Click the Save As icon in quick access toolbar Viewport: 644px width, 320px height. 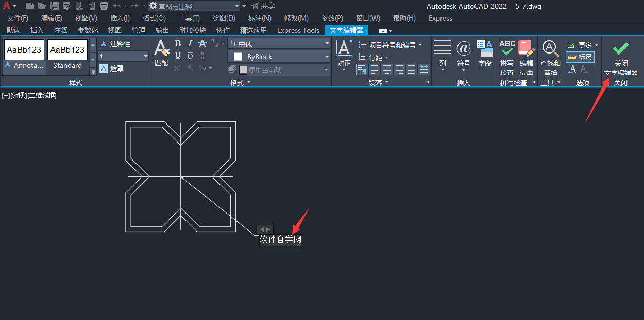[66, 6]
